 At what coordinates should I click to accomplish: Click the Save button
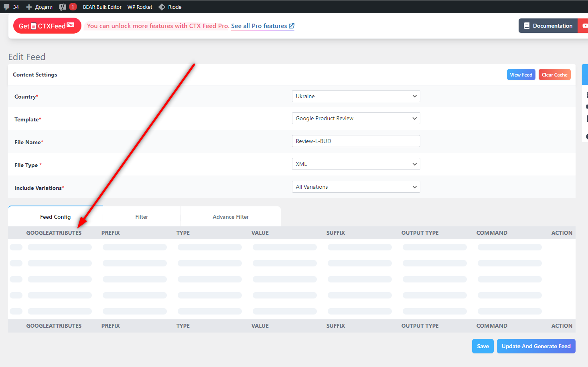pos(483,346)
